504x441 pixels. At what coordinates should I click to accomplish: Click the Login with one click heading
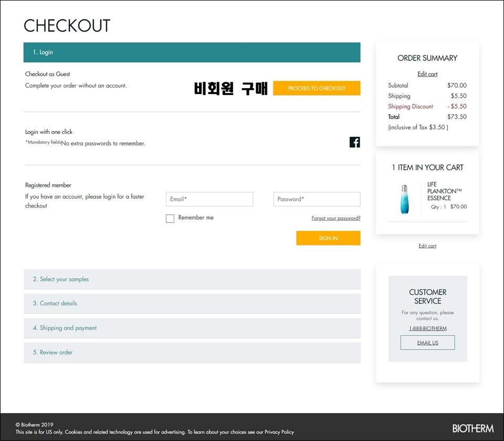(49, 131)
